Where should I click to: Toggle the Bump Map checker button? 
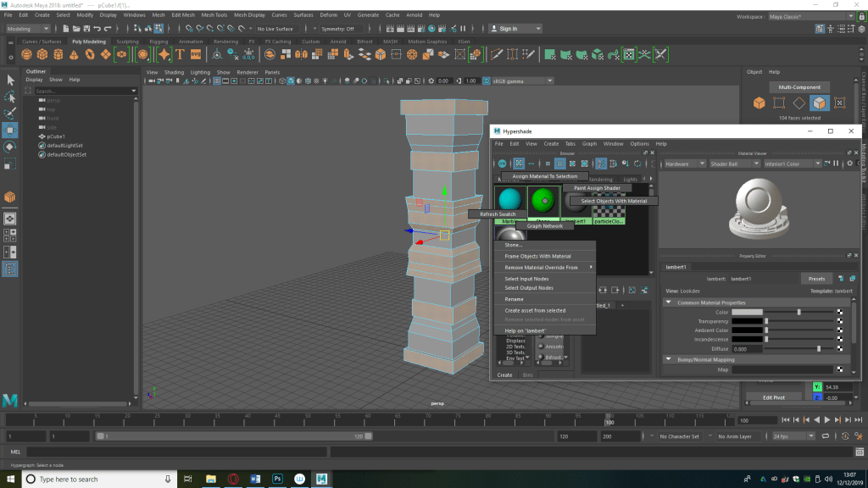pos(840,369)
